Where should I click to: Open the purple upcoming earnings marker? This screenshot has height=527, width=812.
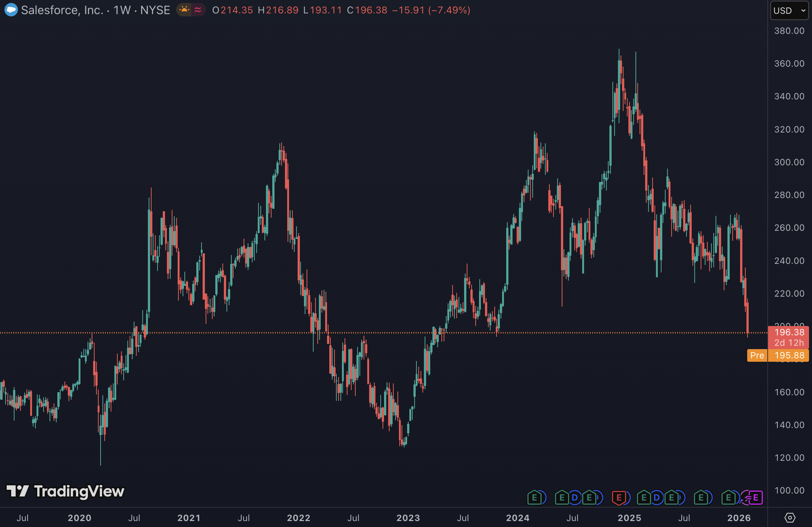click(x=755, y=498)
